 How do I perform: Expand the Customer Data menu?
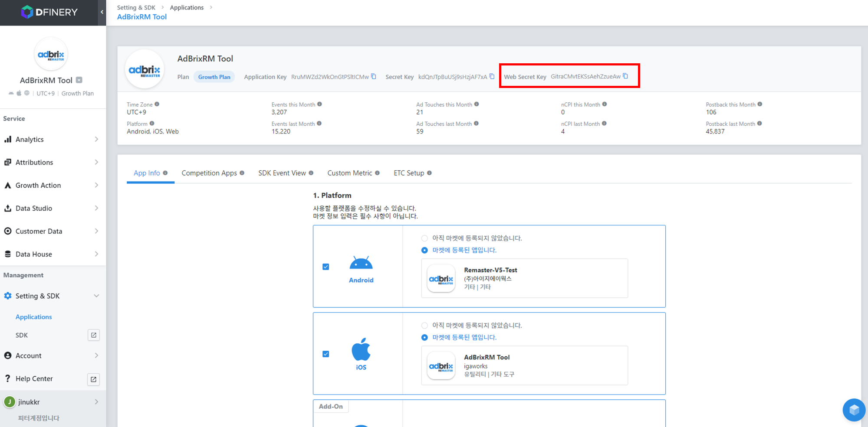pos(53,231)
